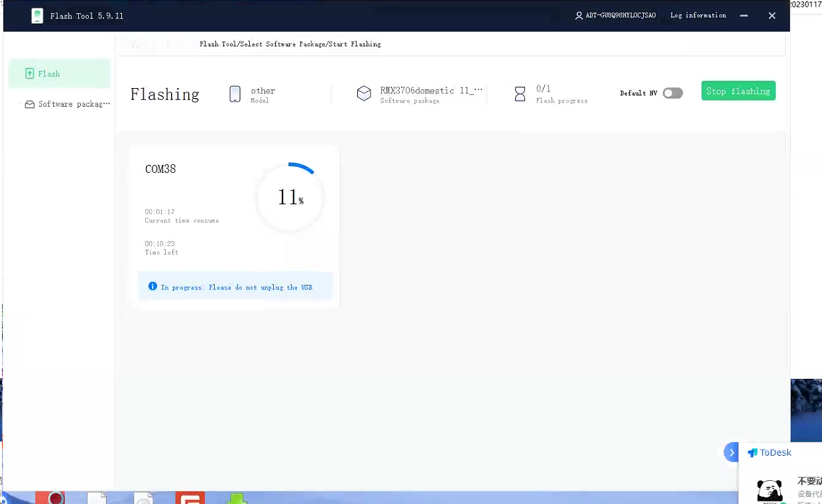
Task: Click the COM38 port label
Action: click(x=160, y=169)
